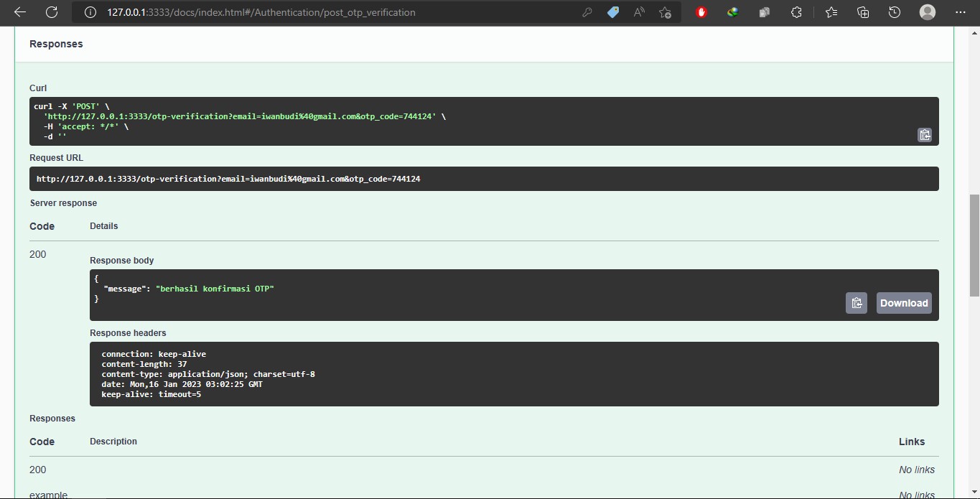Open the user profile menu
980x499 pixels.
(928, 12)
